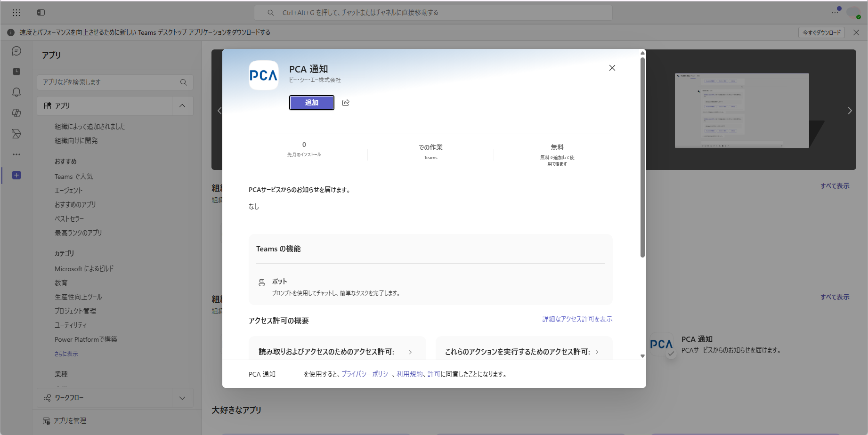The height and width of the screenshot is (435, 868).
Task: Click the search magnifier in app search box
Action: [184, 82]
